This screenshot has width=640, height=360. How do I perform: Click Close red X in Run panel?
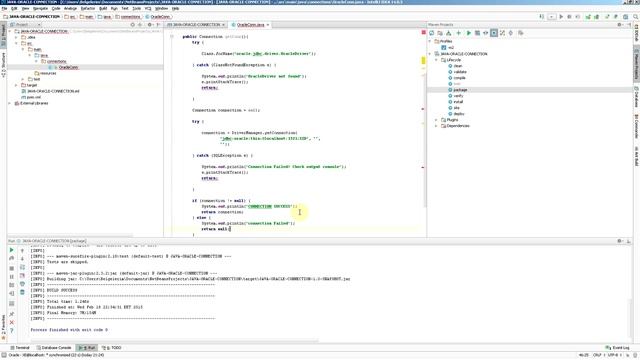coord(11,322)
